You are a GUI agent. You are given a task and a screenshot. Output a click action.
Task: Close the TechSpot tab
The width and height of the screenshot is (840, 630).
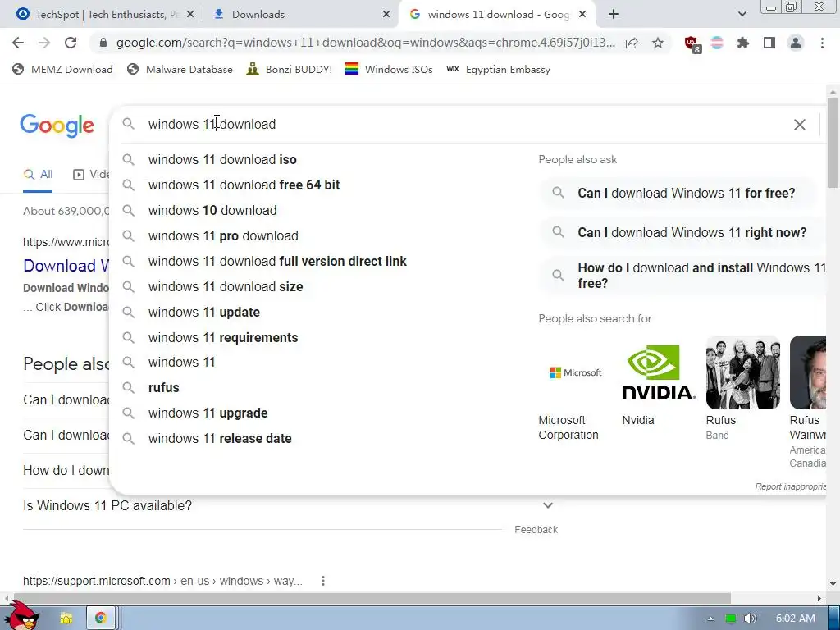pos(190,15)
